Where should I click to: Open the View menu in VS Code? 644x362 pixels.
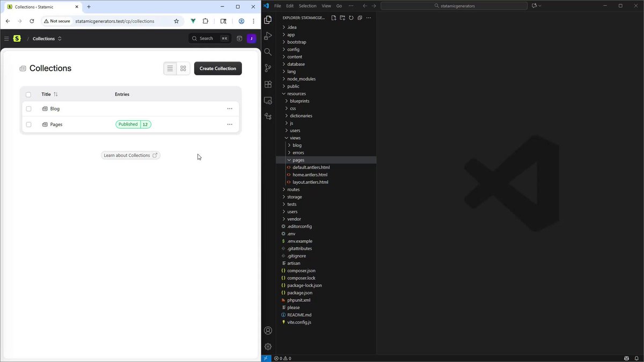[326, 6]
